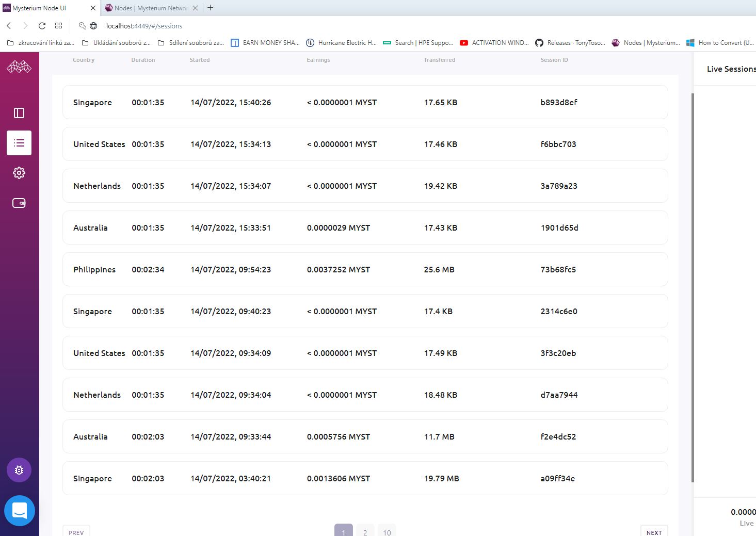This screenshot has height=536, width=756.
Task: Click the 0.0005756 MYST earnings value
Action: (339, 436)
